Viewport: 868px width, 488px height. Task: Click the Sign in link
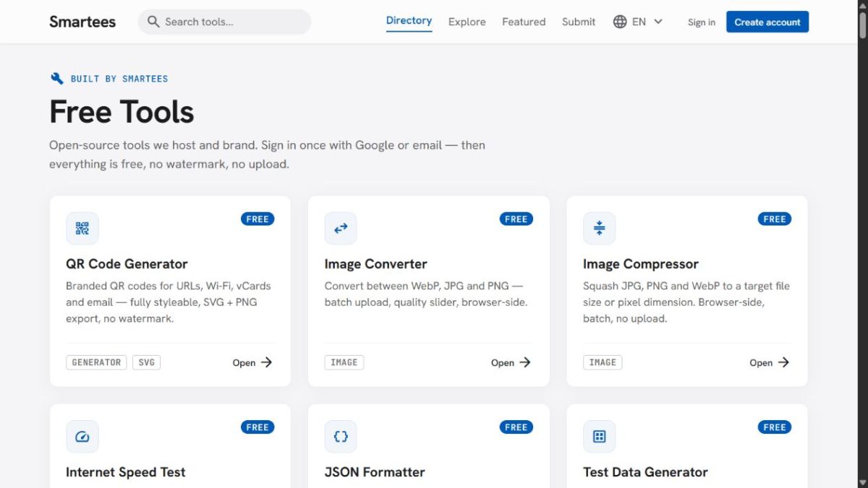[702, 22]
